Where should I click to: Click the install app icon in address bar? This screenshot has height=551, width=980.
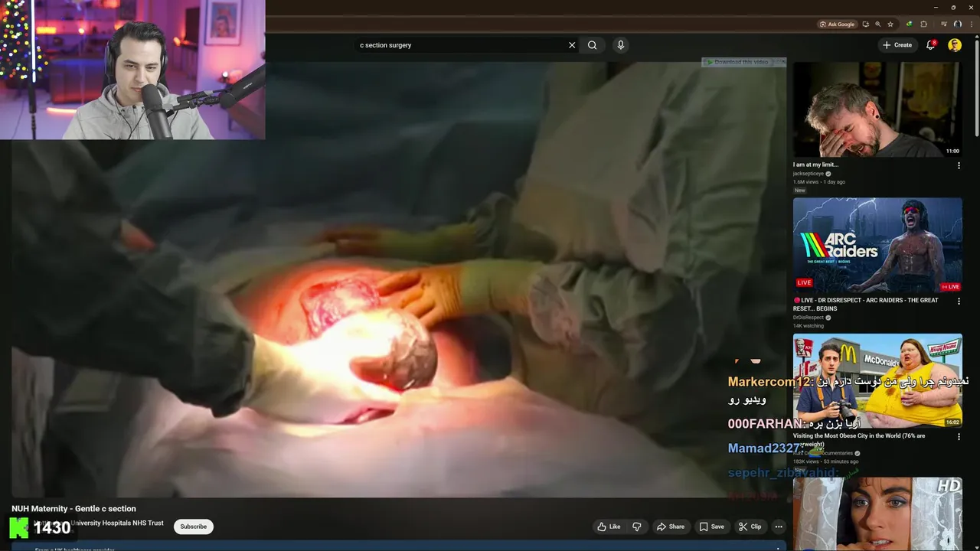pyautogui.click(x=866, y=24)
